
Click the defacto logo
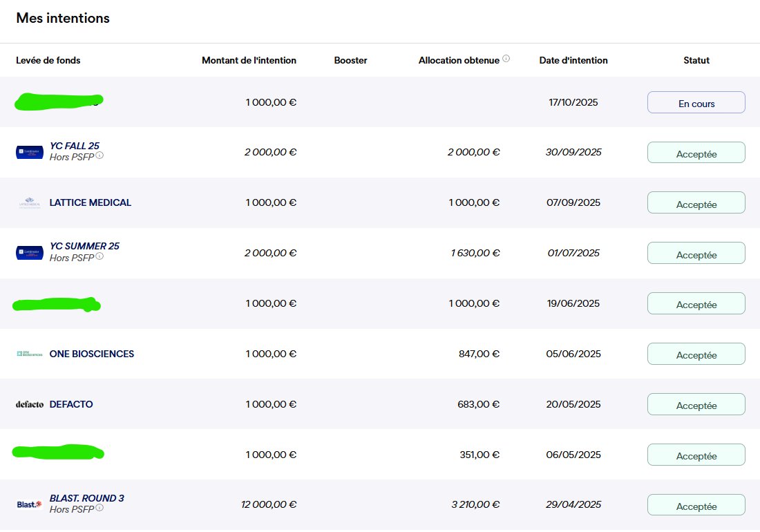pyautogui.click(x=28, y=404)
